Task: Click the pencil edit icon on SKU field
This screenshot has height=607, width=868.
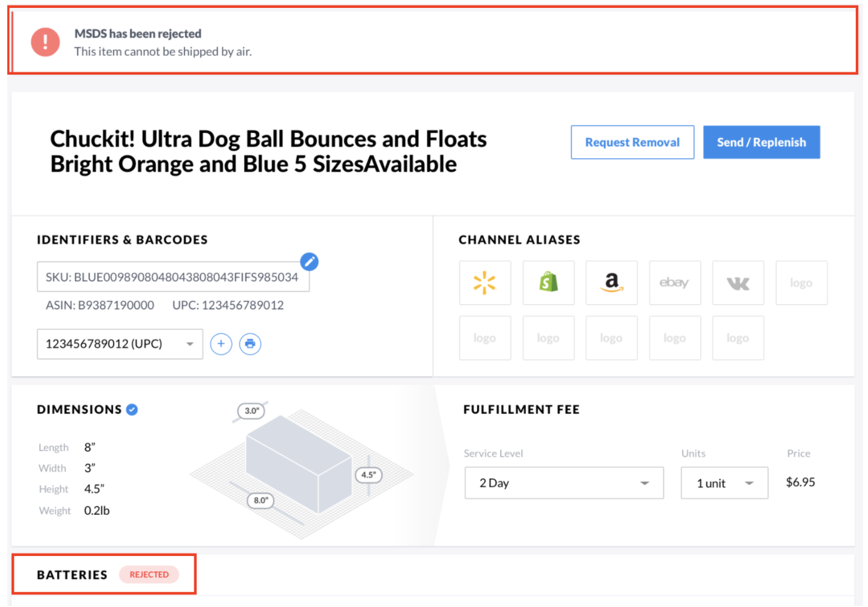Action: coord(310,262)
